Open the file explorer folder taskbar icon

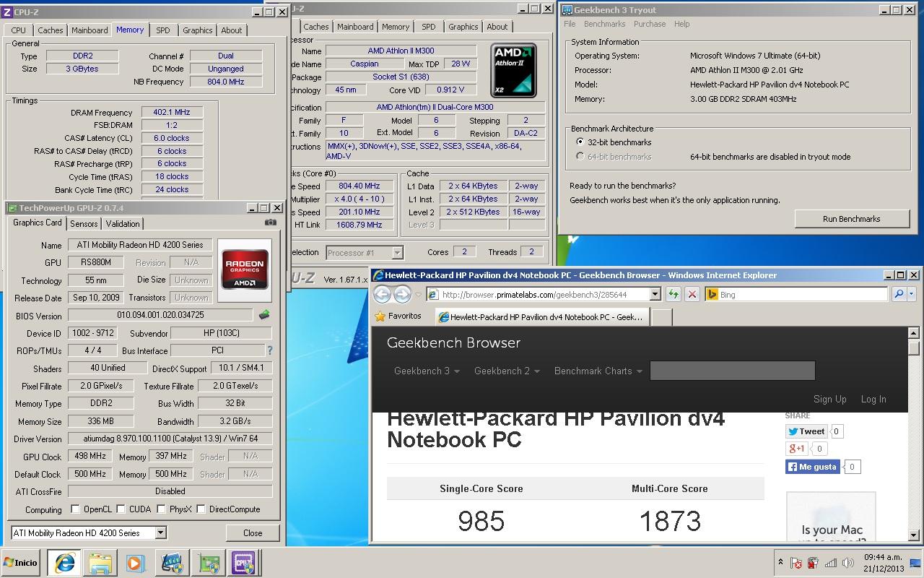[100, 563]
